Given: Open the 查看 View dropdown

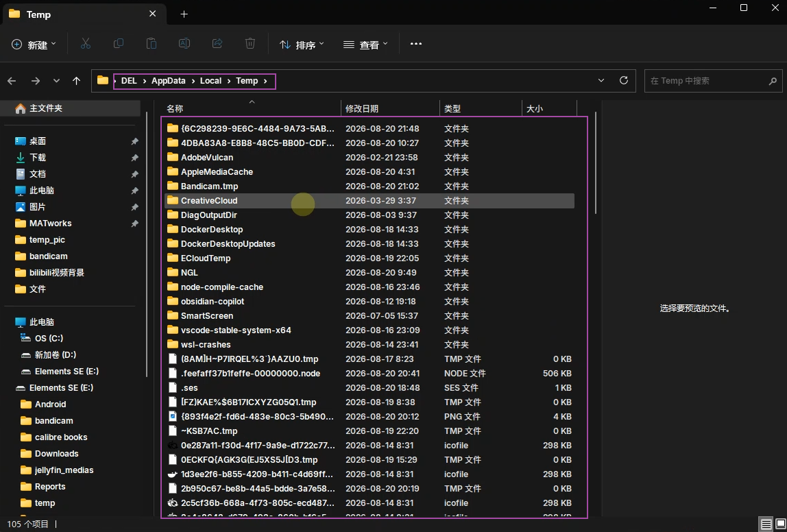Looking at the screenshot, I should 365,45.
